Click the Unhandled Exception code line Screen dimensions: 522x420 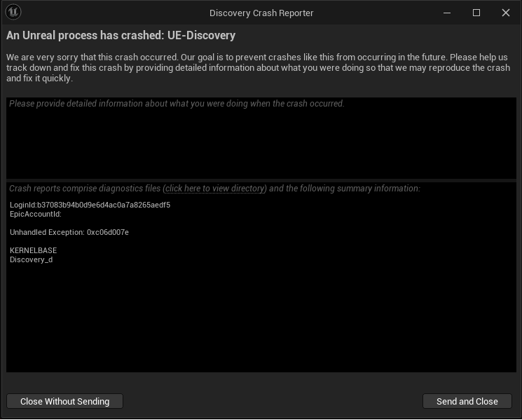point(69,232)
